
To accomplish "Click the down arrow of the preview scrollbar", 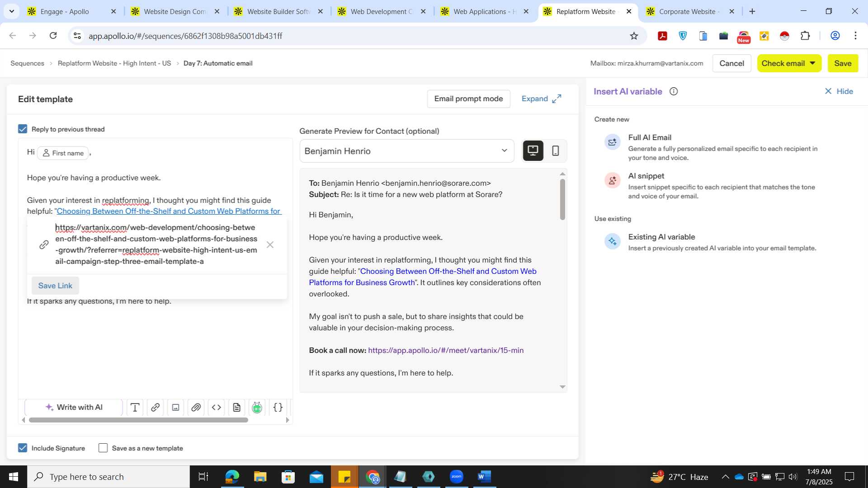I will (x=562, y=387).
